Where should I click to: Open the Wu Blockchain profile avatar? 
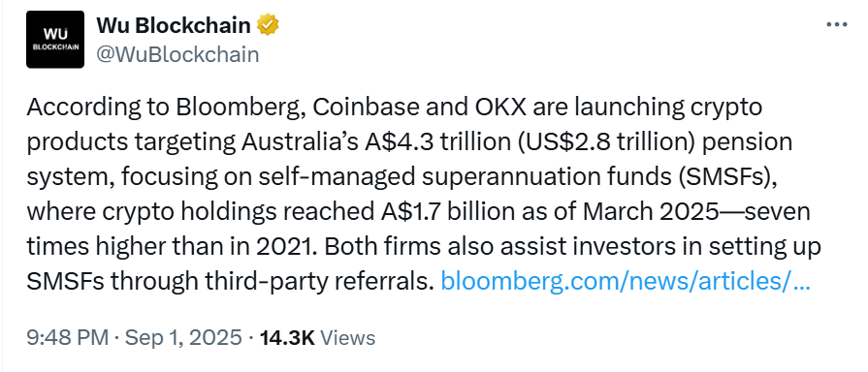tap(55, 40)
